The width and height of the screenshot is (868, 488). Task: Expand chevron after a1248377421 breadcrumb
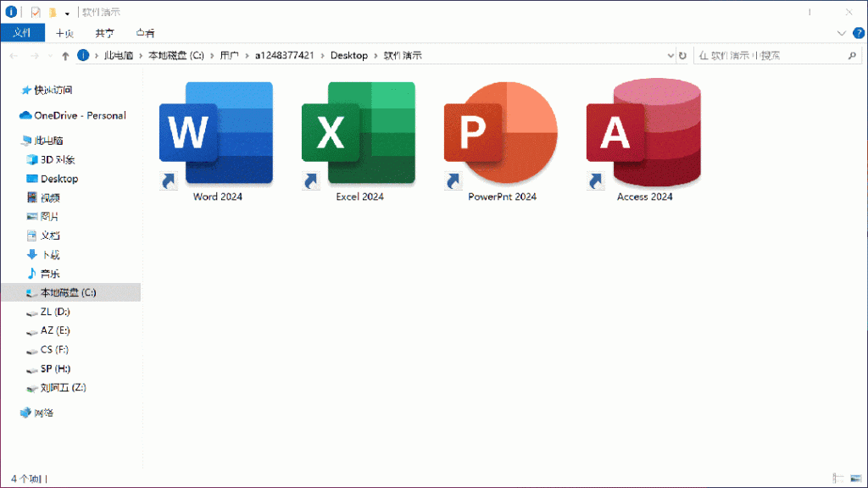323,55
